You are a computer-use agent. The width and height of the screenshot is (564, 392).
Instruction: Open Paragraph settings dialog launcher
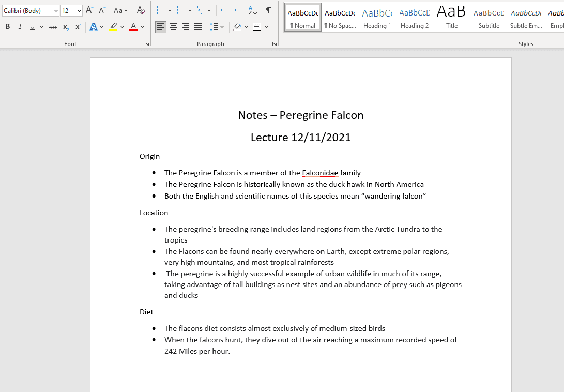274,44
